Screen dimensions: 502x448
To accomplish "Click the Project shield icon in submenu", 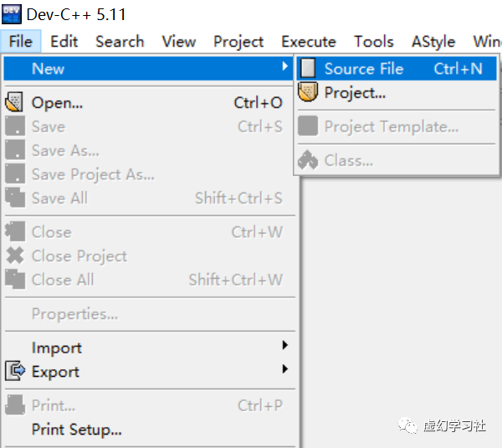I will point(309,92).
